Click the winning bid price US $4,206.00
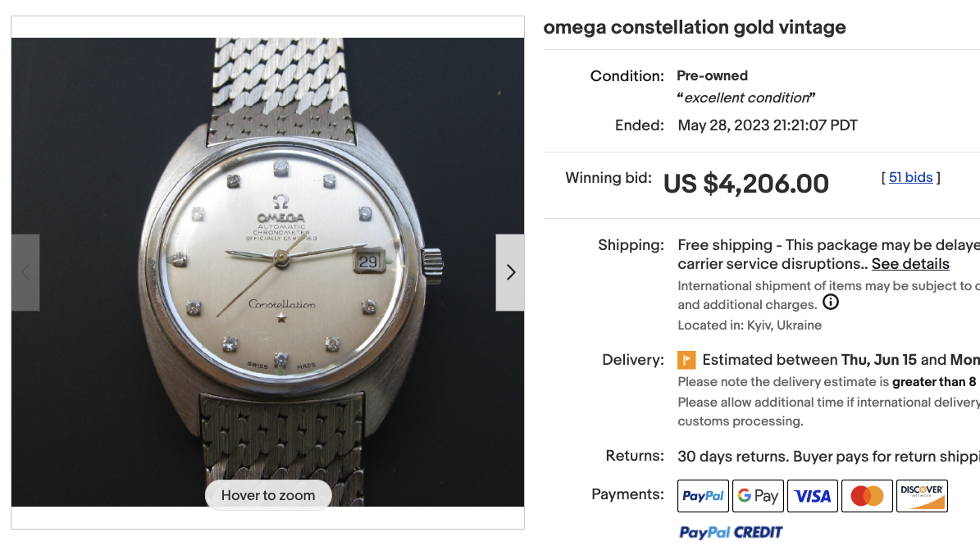980x546 pixels. pyautogui.click(x=745, y=184)
